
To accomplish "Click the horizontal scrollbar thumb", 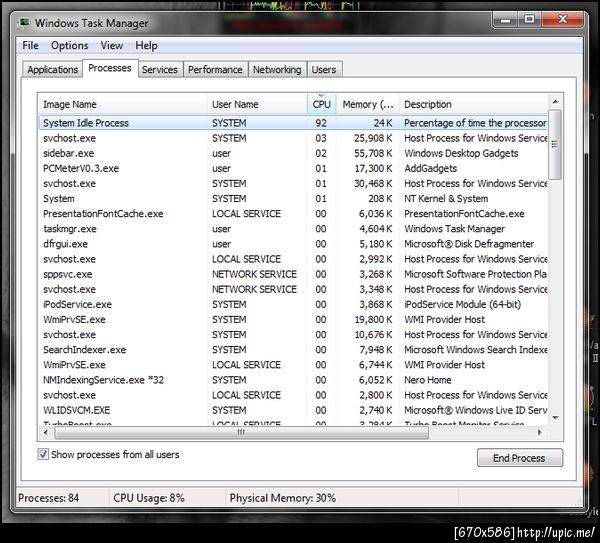I will click(x=241, y=432).
